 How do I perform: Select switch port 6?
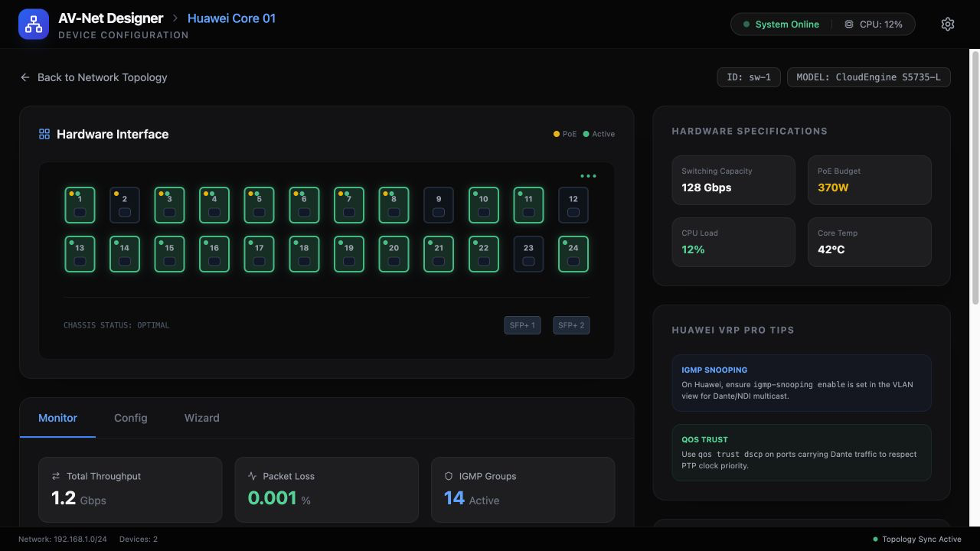(x=304, y=205)
